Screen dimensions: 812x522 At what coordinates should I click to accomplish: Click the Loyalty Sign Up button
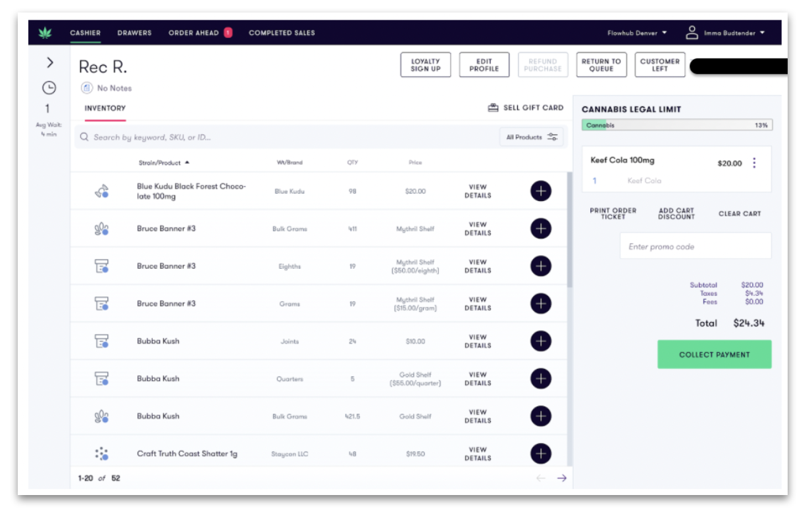pos(425,64)
